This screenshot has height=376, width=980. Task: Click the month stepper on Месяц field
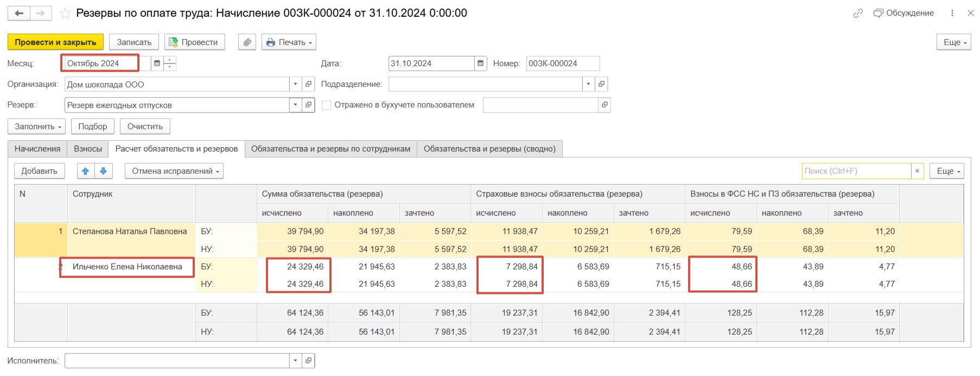(170, 64)
